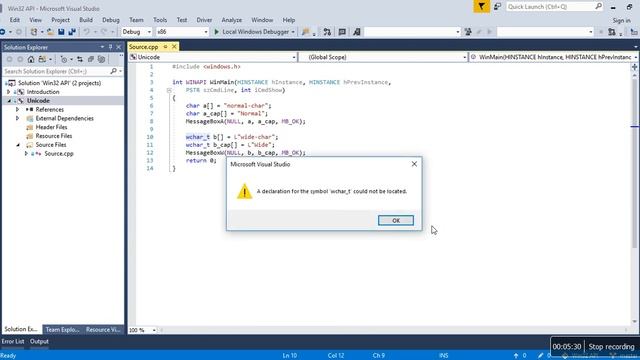Switch to the Resource View tab
This screenshot has width=640, height=360.
pyautogui.click(x=103, y=329)
